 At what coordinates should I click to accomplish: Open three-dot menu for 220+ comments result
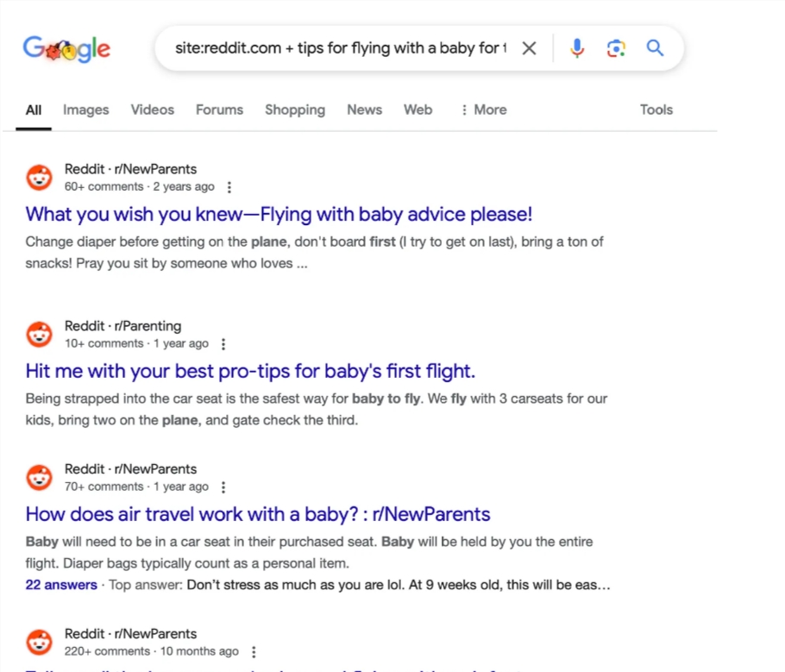(254, 652)
